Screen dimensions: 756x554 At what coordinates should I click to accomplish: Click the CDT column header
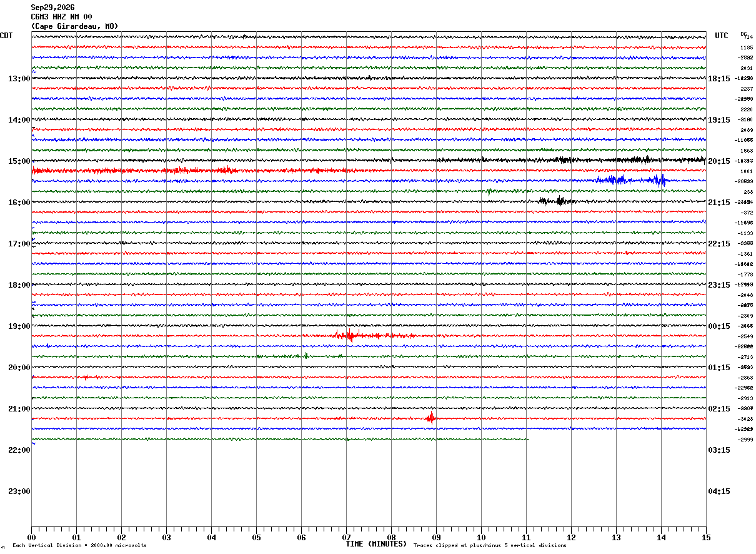(6, 36)
